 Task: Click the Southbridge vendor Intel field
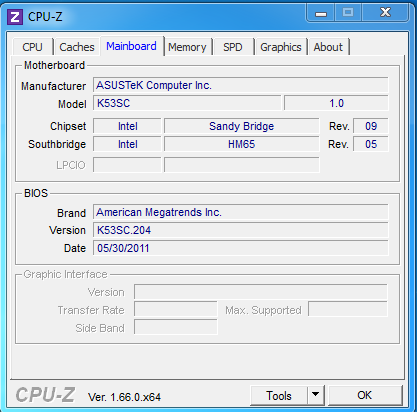point(127,144)
